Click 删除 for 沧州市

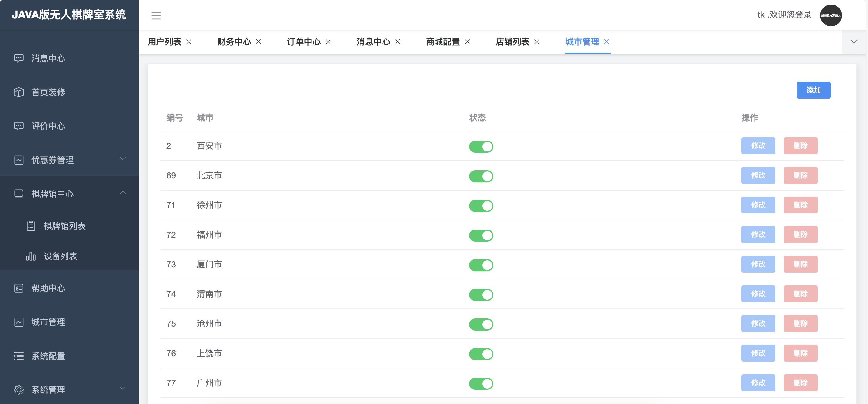coord(801,324)
